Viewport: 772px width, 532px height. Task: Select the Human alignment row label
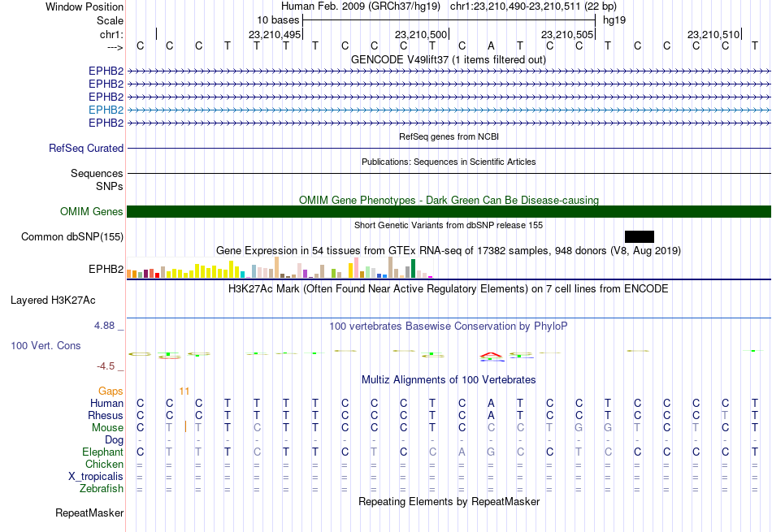pyautogui.click(x=106, y=404)
